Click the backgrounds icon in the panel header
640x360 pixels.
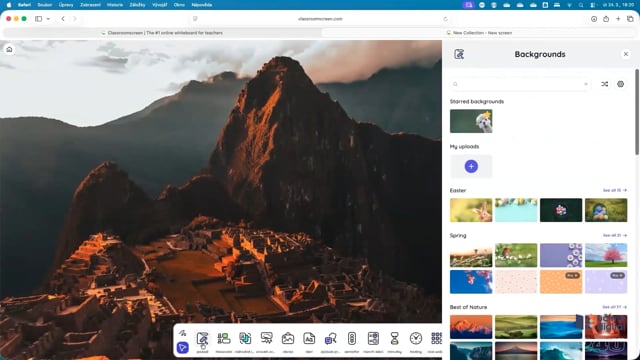(x=459, y=54)
